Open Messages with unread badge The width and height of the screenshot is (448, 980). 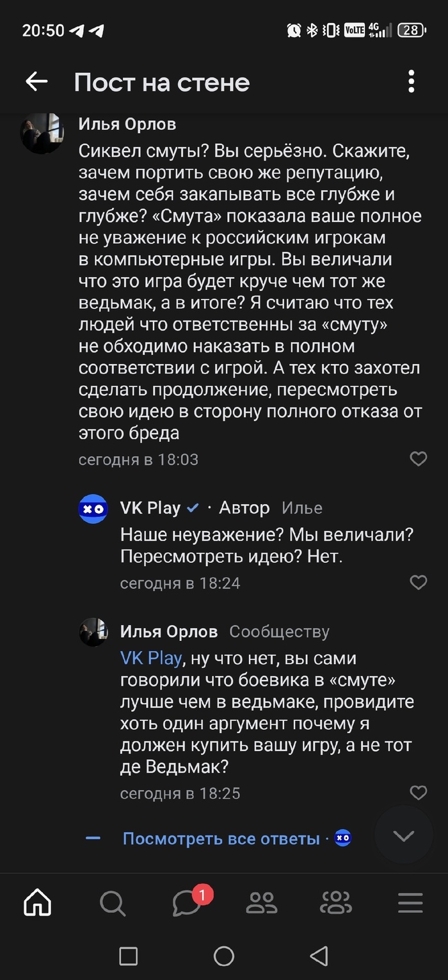[188, 903]
